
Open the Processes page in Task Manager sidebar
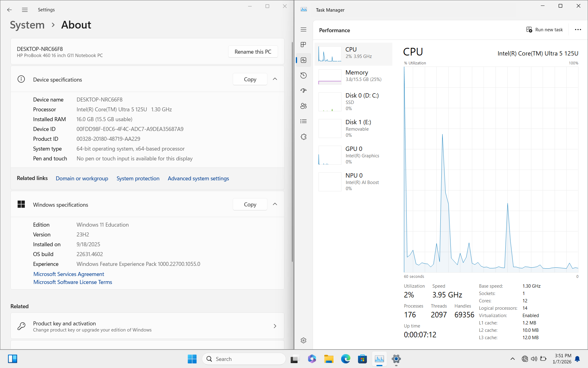tap(303, 45)
